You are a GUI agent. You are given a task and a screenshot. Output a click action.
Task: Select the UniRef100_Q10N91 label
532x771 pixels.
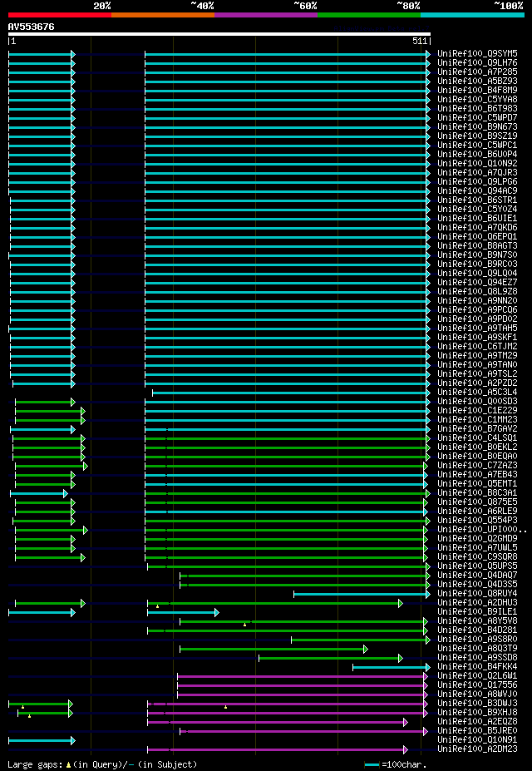click(x=477, y=740)
